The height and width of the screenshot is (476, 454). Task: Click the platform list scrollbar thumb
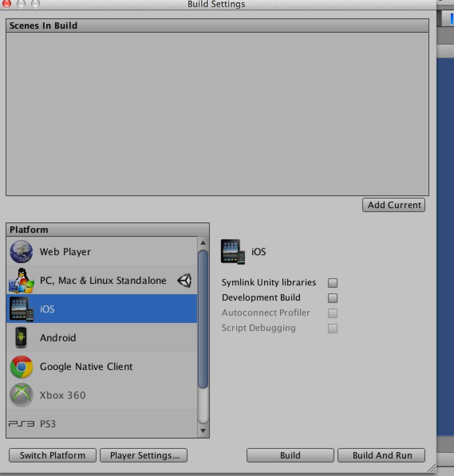(x=203, y=319)
